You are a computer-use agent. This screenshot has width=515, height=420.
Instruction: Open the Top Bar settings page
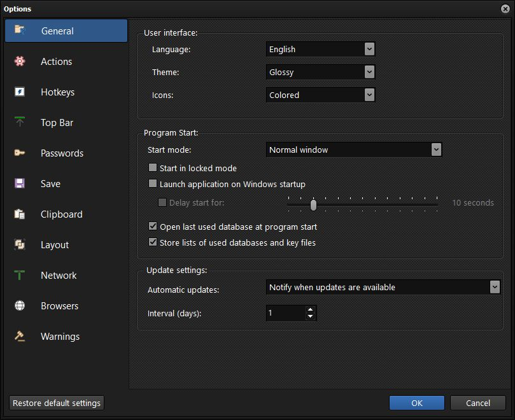[x=66, y=122]
